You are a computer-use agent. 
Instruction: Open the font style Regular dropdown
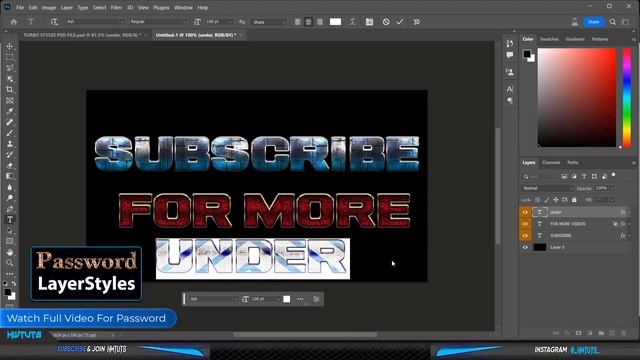pyautogui.click(x=158, y=22)
